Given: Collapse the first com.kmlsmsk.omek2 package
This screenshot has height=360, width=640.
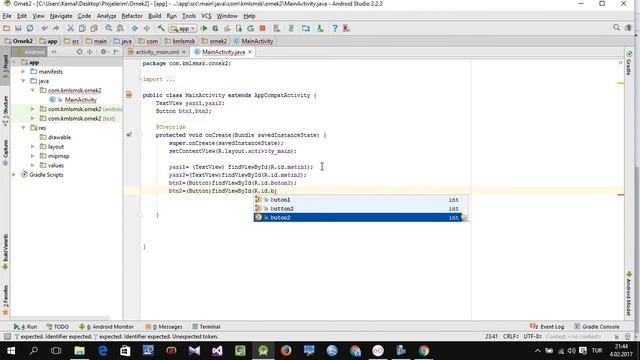Looking at the screenshot, I should point(33,91).
